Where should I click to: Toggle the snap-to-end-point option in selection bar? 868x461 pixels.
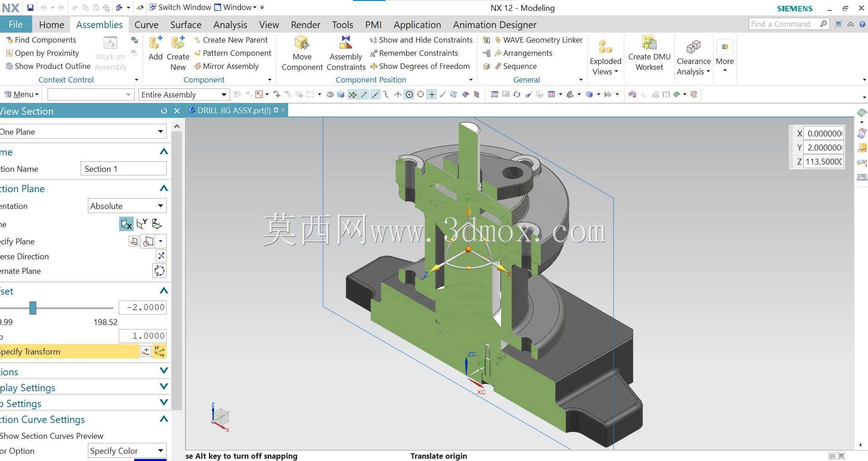tap(364, 94)
